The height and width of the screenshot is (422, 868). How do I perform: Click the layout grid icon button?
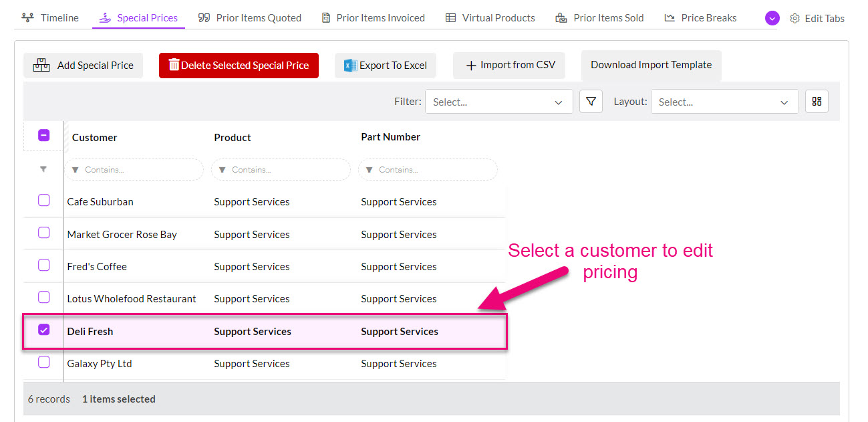coord(817,102)
